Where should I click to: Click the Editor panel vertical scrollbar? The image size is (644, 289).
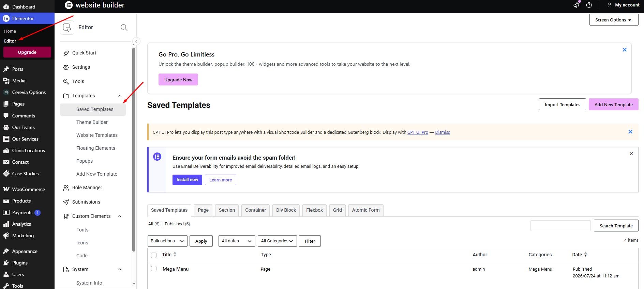[x=134, y=150]
